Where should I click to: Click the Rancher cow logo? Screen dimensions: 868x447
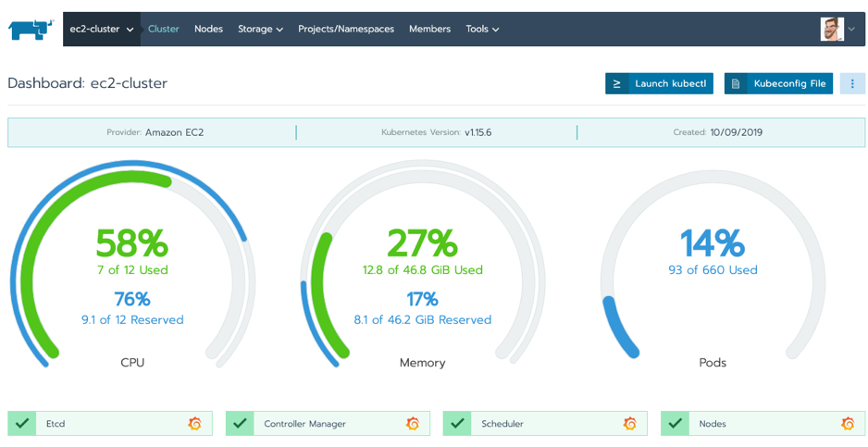click(x=31, y=30)
